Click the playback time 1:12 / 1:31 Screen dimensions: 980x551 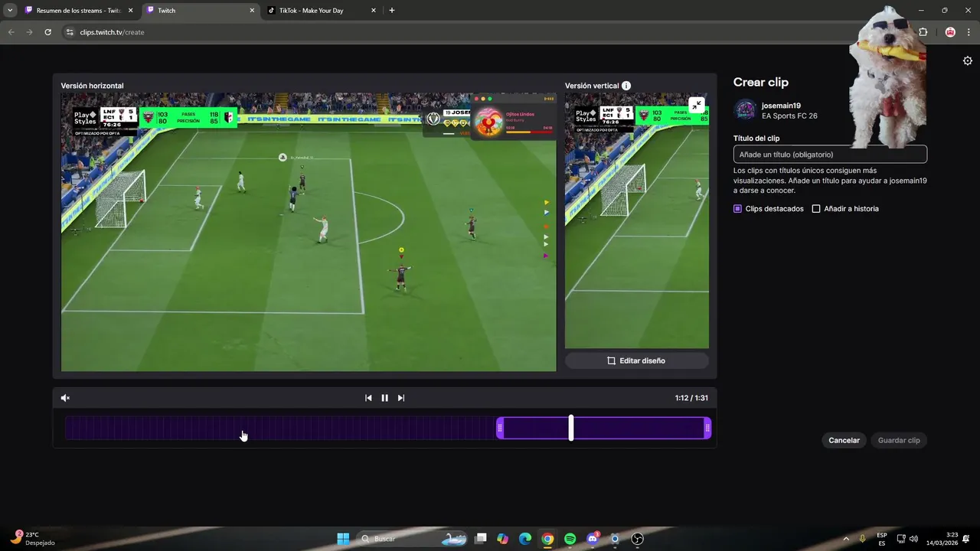(691, 398)
